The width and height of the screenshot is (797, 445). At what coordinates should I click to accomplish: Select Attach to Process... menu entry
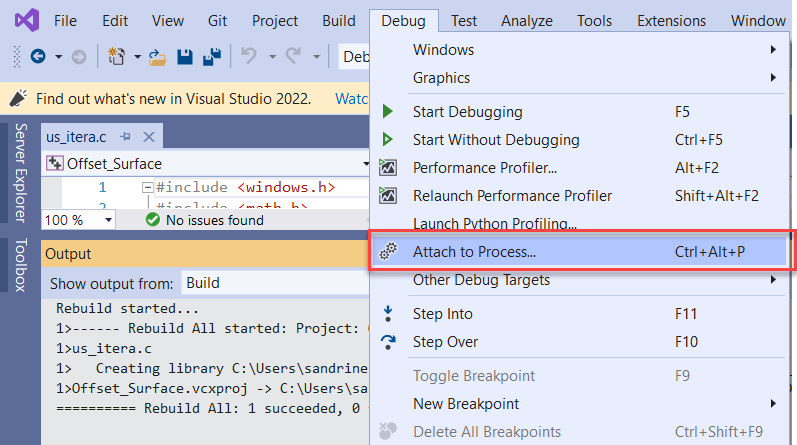(579, 252)
